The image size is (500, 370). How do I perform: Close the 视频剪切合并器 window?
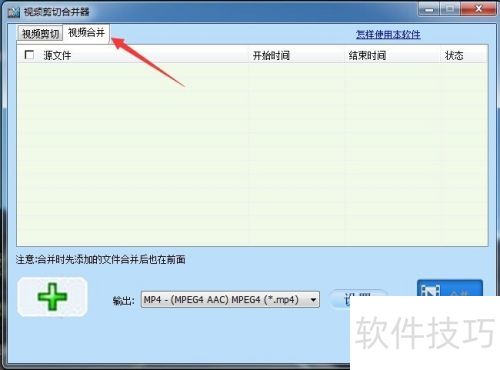pyautogui.click(x=479, y=9)
